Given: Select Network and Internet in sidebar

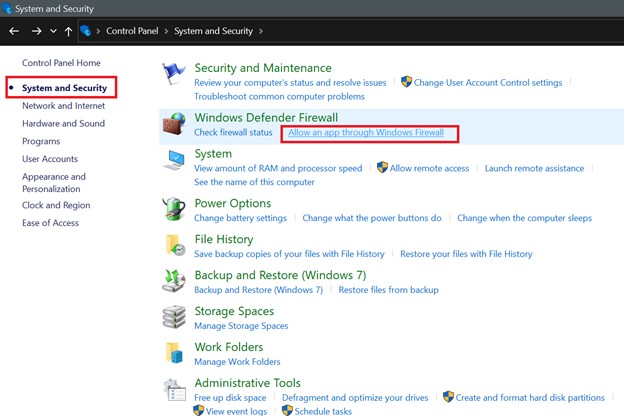Looking at the screenshot, I should [64, 106].
